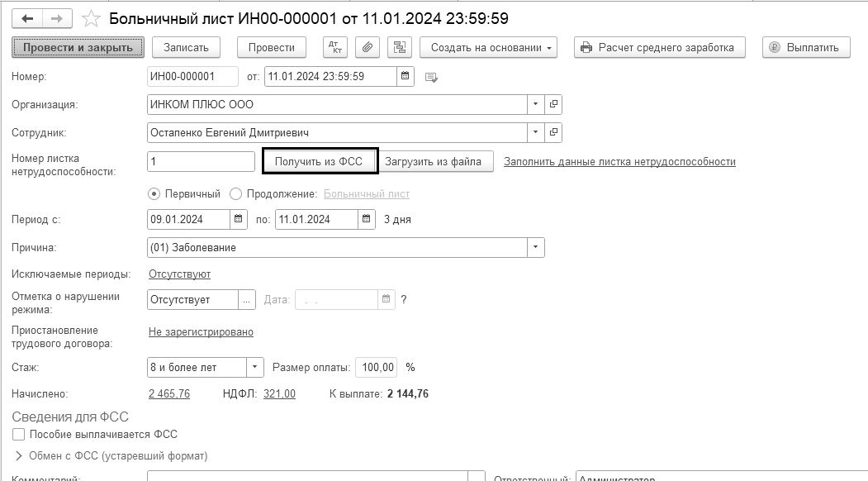Expand Сотрудник dropdown list
The height and width of the screenshot is (481, 868).
click(x=535, y=132)
